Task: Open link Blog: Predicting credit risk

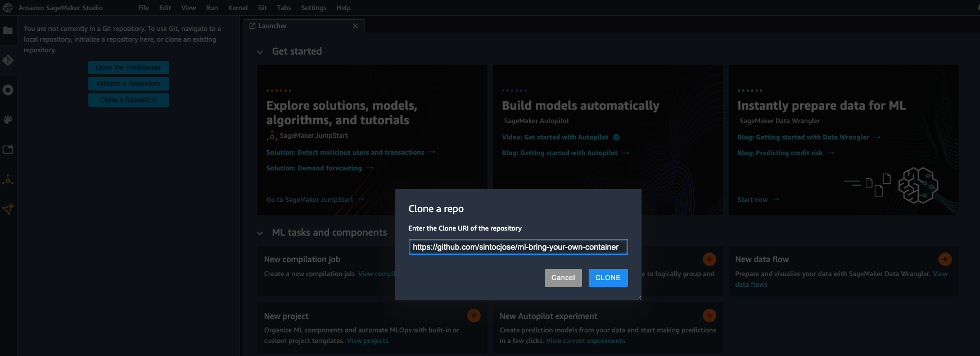Action: (780, 153)
